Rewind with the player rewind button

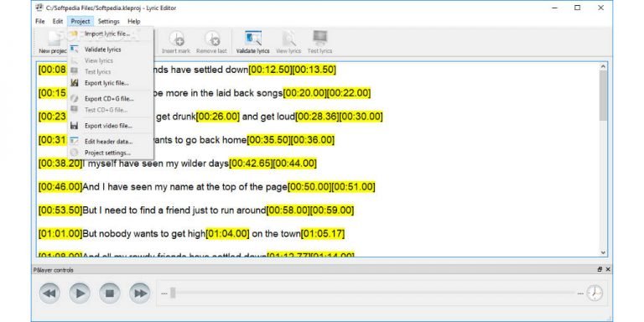click(49, 293)
